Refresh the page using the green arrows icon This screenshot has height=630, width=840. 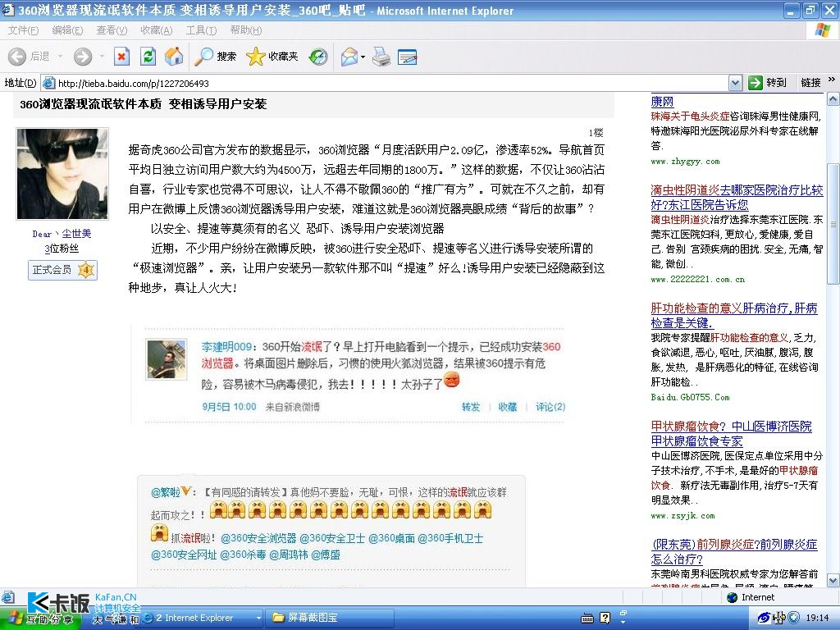[x=148, y=57]
